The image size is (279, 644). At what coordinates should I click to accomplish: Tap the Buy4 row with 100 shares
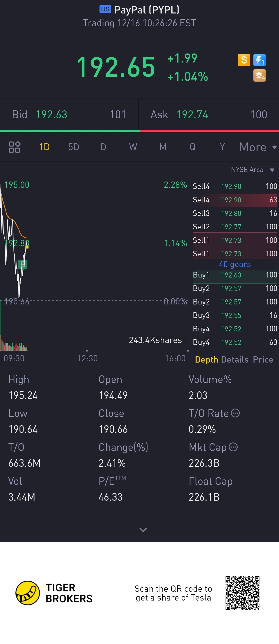[235, 329]
